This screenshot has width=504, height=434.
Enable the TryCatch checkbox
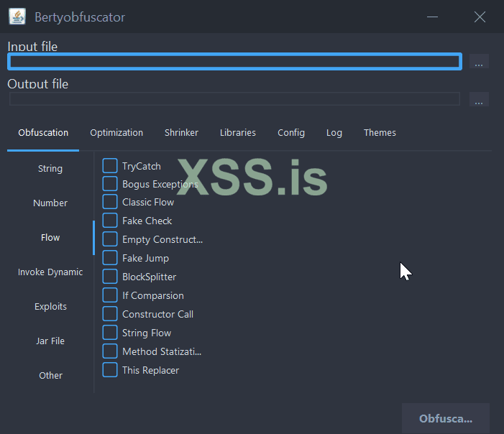(110, 166)
